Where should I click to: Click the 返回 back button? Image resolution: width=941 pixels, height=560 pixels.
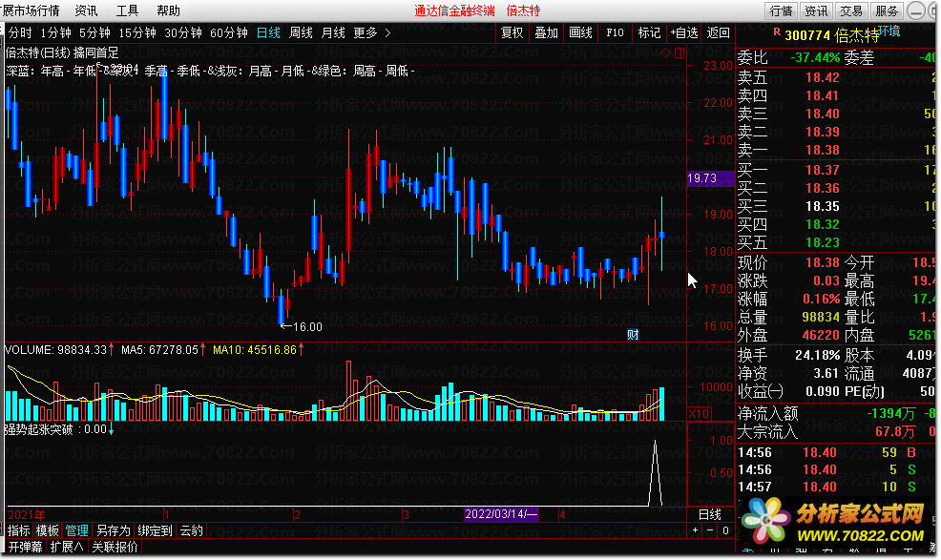coord(719,33)
